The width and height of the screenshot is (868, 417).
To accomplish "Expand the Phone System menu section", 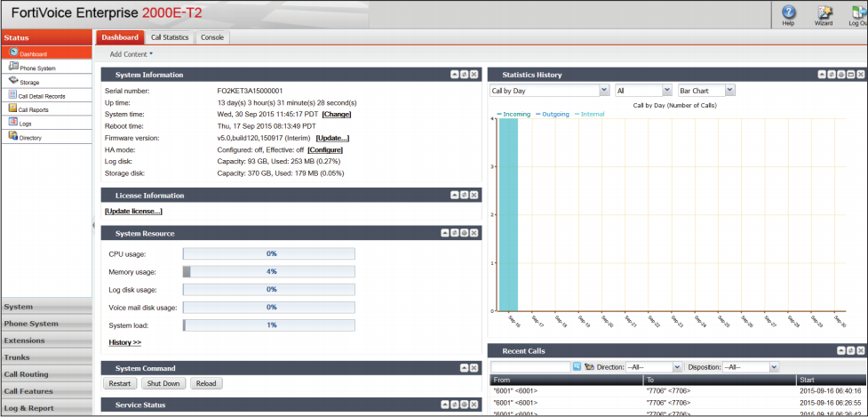I will [x=46, y=324].
